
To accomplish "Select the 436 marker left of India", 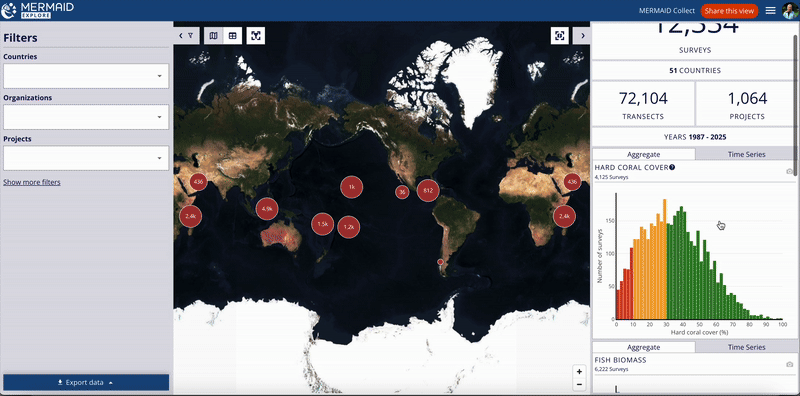I will (198, 182).
